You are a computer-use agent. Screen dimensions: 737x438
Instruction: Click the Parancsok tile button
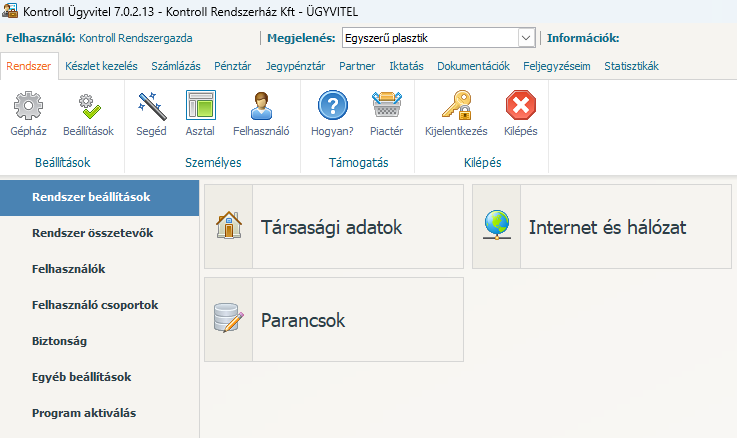[333, 320]
